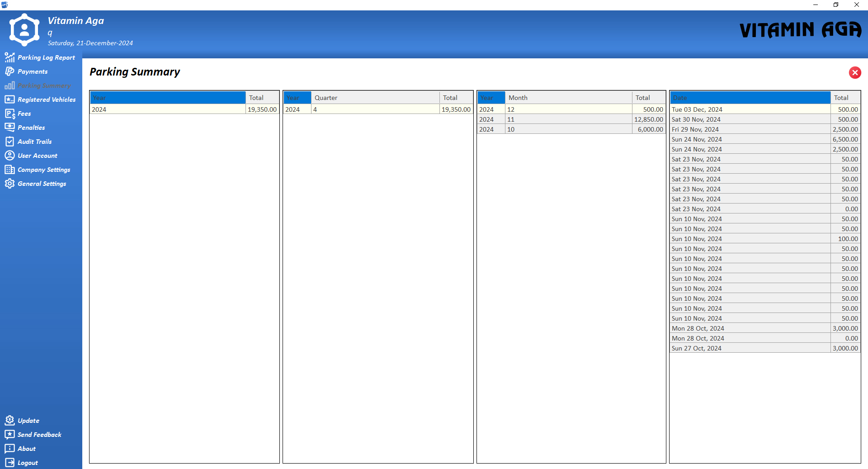This screenshot has height=469, width=868.
Task: Open the Update menu item
Action: (28, 421)
